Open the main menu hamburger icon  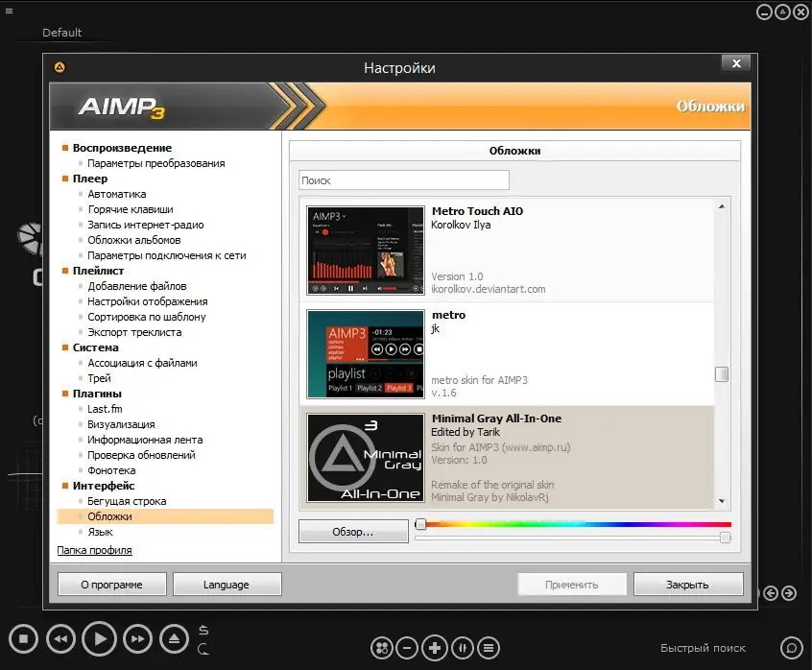9,11
